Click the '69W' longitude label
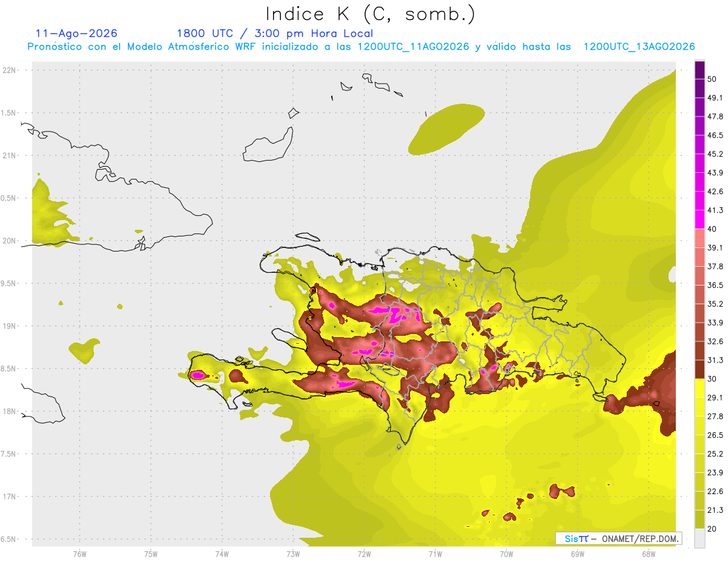Viewport: 728px width, 562px height. coord(578,554)
